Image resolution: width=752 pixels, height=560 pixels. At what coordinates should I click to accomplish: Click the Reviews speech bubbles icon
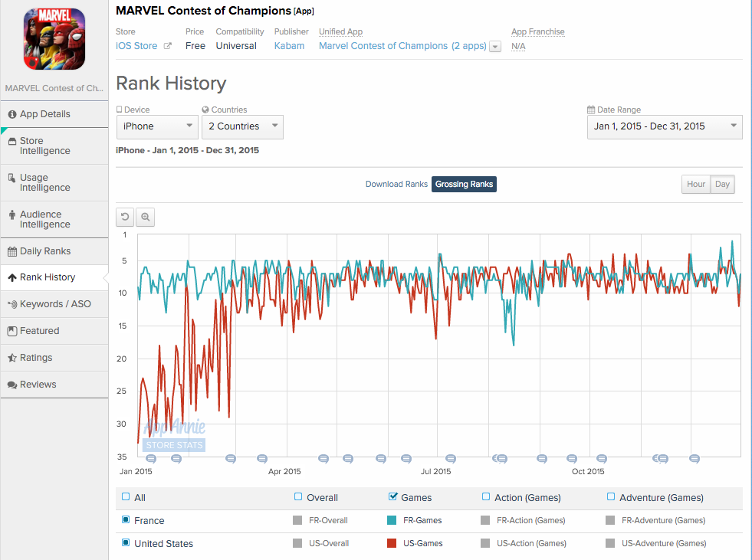pos(12,385)
